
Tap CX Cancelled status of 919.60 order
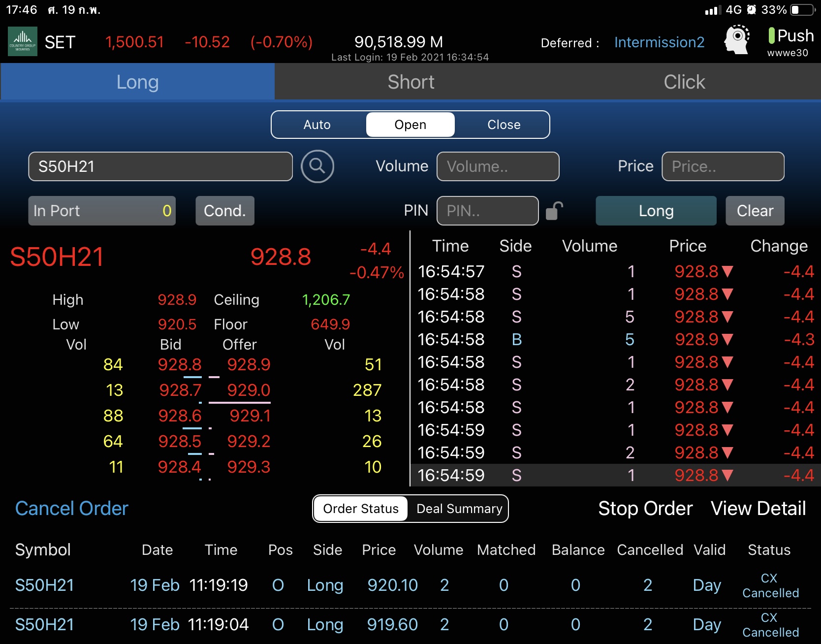pyautogui.click(x=770, y=625)
